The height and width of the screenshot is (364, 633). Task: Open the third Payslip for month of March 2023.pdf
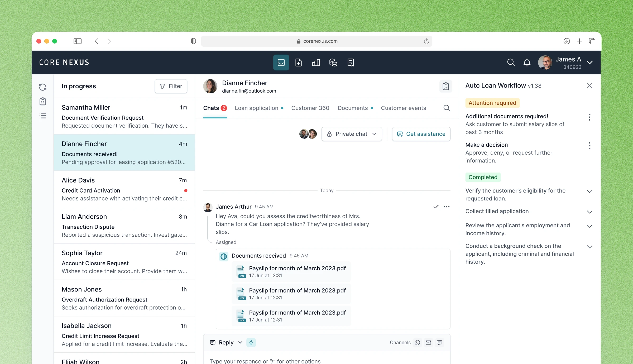click(x=291, y=316)
